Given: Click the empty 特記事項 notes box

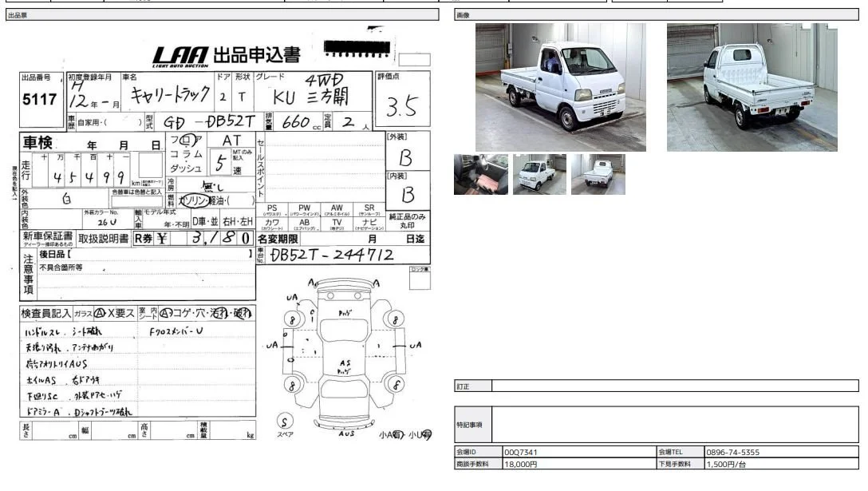Looking at the screenshot, I should tap(676, 425).
